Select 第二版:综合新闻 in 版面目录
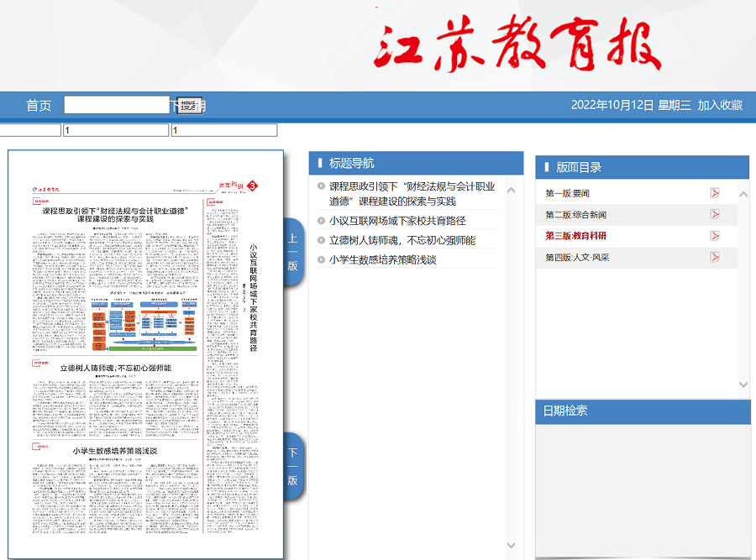The width and height of the screenshot is (756, 560). [x=576, y=214]
